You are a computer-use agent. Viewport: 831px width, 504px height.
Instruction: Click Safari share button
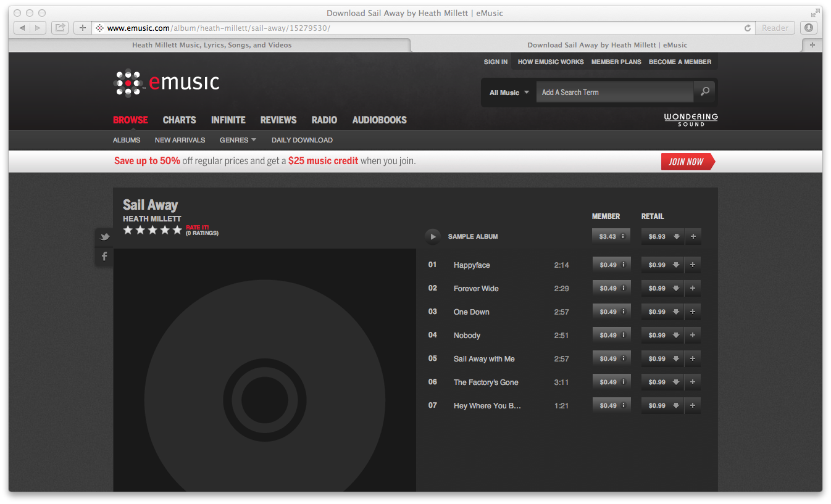click(60, 28)
